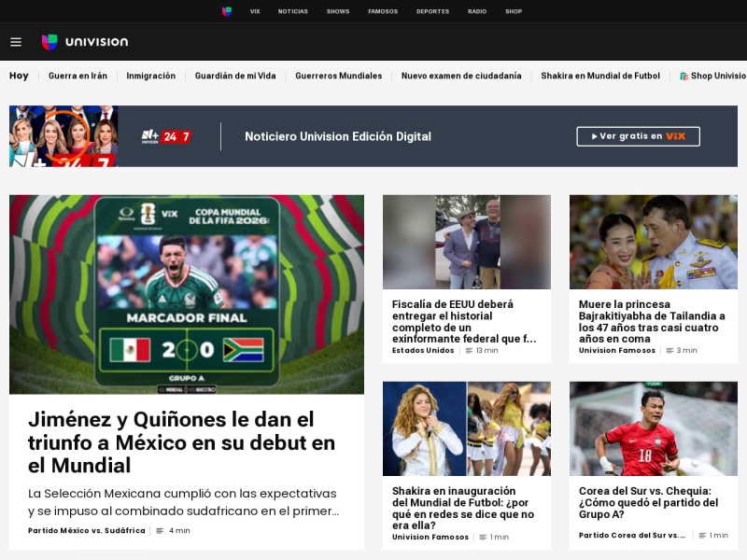The height and width of the screenshot is (560, 747).
Task: Click Univision Famosos tag under princess article
Action: 617,351
